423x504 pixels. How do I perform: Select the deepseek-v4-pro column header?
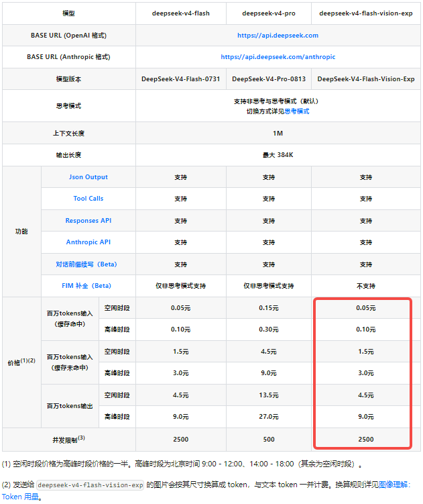(x=269, y=13)
